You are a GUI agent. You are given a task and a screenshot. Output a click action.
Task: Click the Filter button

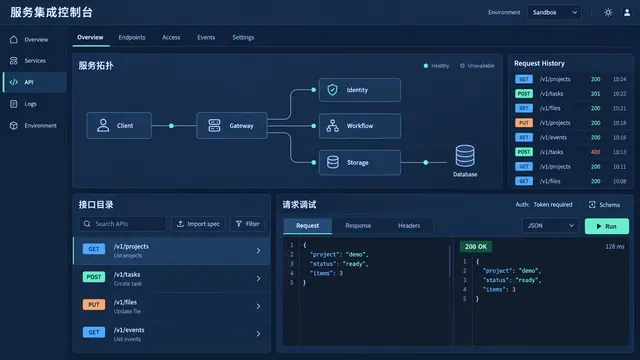247,224
